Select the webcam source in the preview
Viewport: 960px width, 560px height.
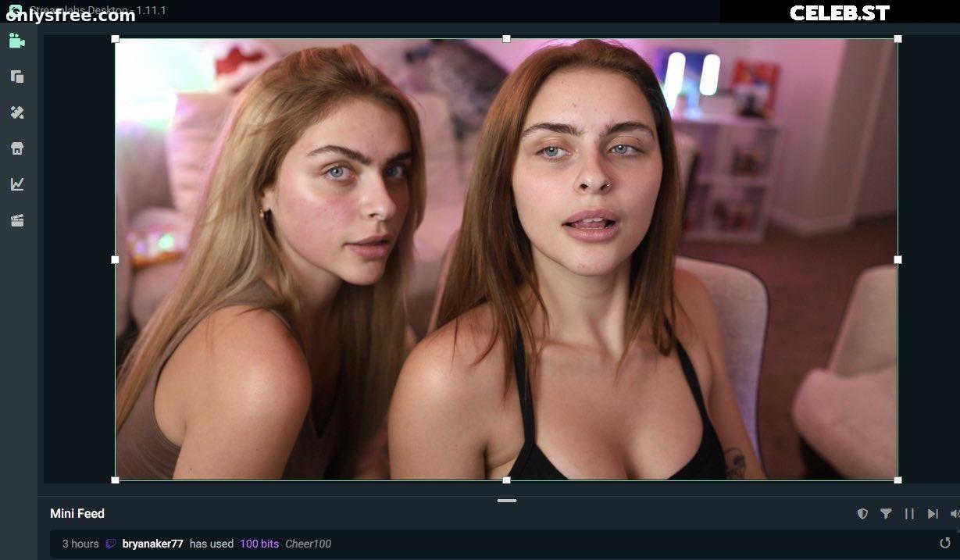tap(506, 259)
